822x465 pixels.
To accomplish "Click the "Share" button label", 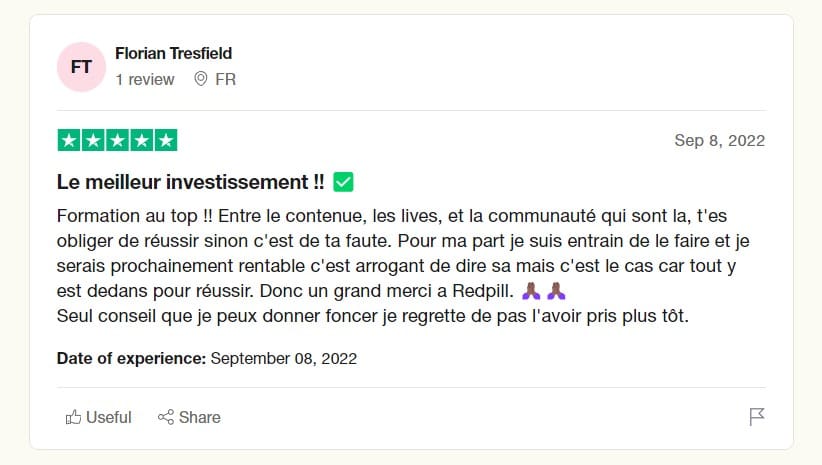I will point(200,417).
